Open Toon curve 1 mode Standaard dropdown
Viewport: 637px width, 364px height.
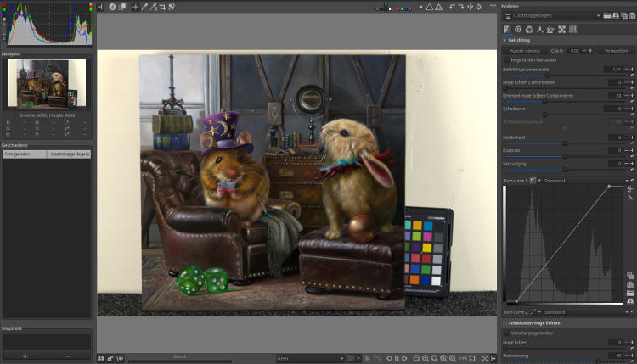(x=585, y=181)
